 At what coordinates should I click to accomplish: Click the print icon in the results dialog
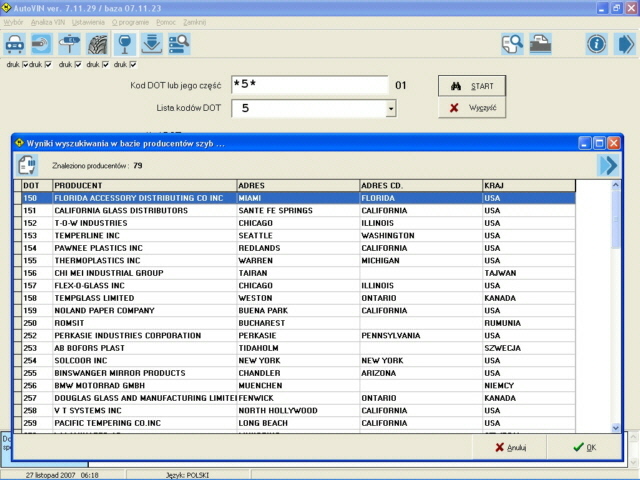[x=28, y=165]
